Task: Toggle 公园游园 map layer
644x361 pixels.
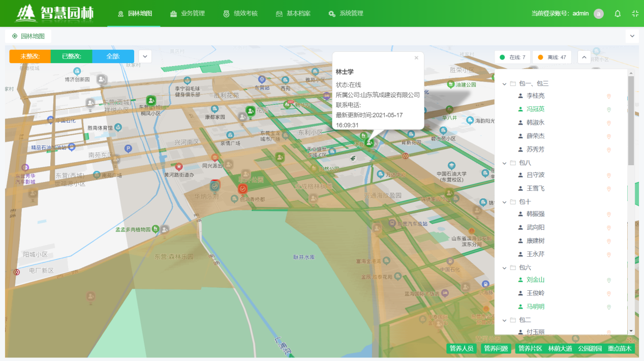Action: click(590, 348)
